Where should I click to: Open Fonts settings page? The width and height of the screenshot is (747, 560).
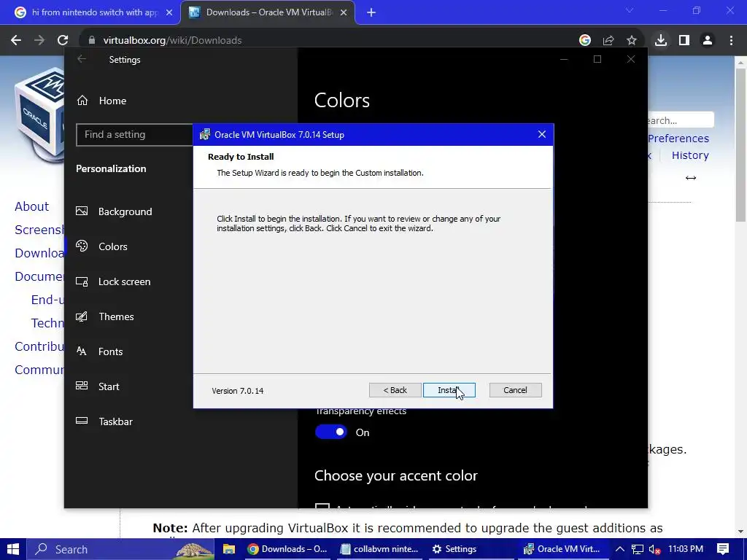click(111, 351)
